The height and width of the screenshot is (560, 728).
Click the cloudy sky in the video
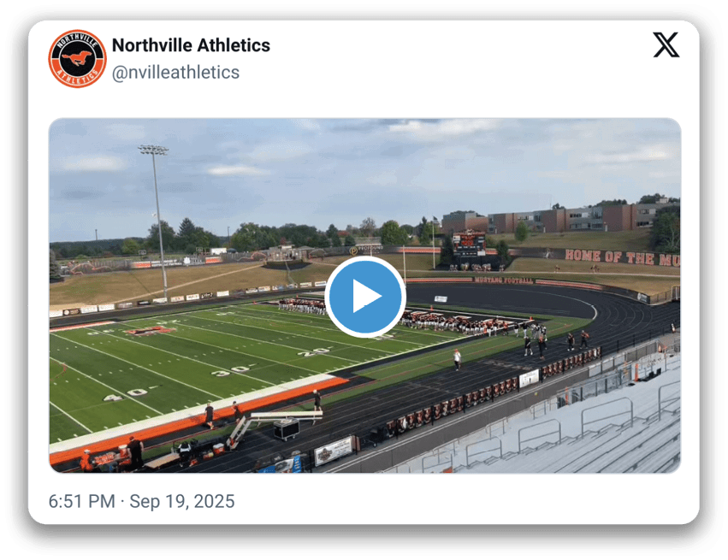[x=365, y=172]
